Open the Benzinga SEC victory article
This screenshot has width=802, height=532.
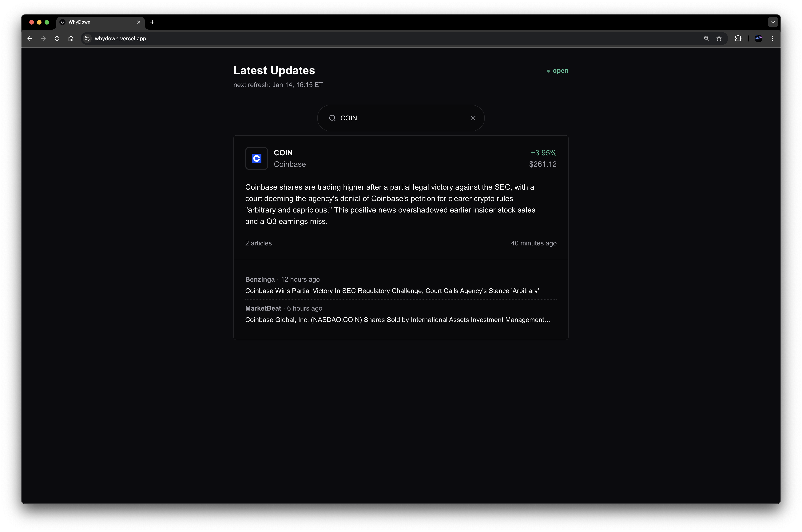[x=392, y=291]
